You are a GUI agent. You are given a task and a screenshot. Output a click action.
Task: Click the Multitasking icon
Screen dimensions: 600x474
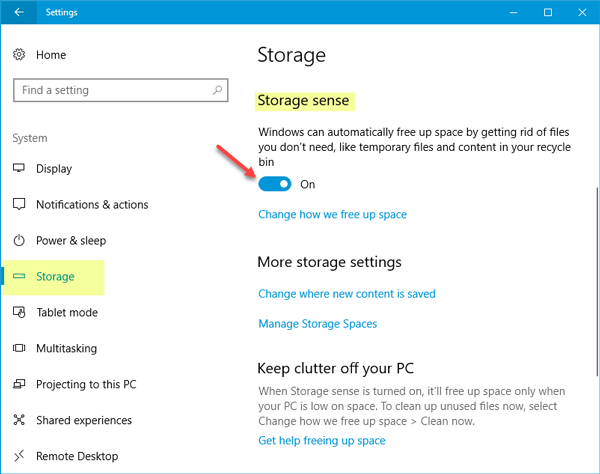tap(19, 349)
